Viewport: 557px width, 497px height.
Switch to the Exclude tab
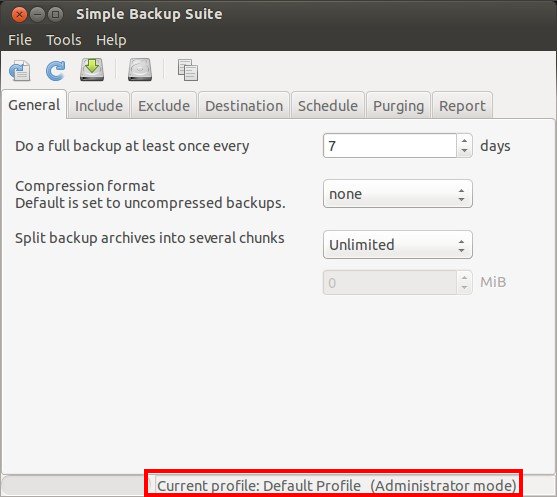click(x=164, y=106)
